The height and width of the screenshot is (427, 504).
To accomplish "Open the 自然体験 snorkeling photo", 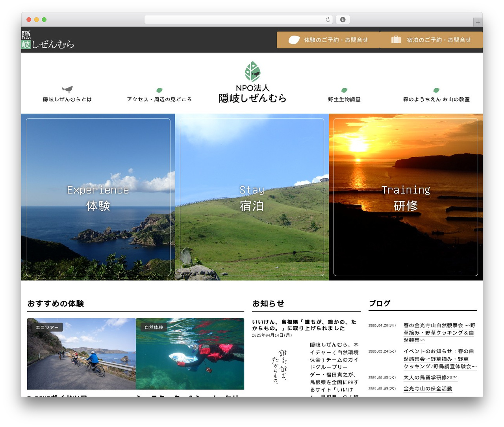I will click(x=190, y=354).
